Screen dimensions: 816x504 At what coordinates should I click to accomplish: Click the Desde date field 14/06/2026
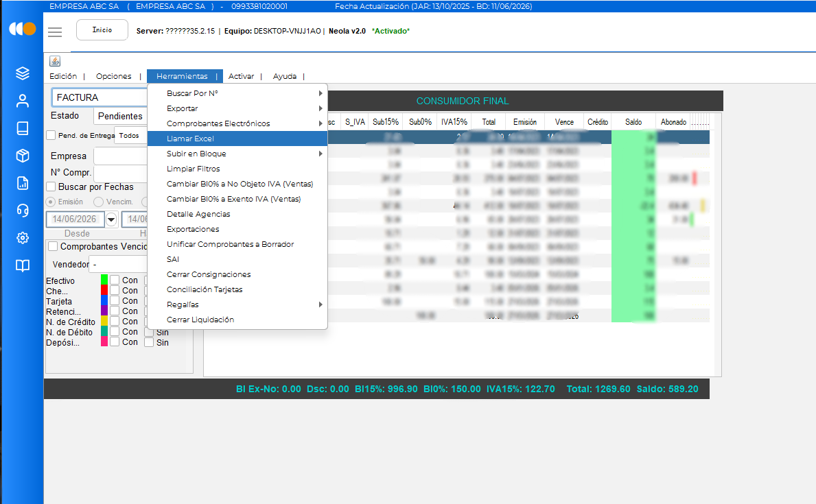point(75,219)
